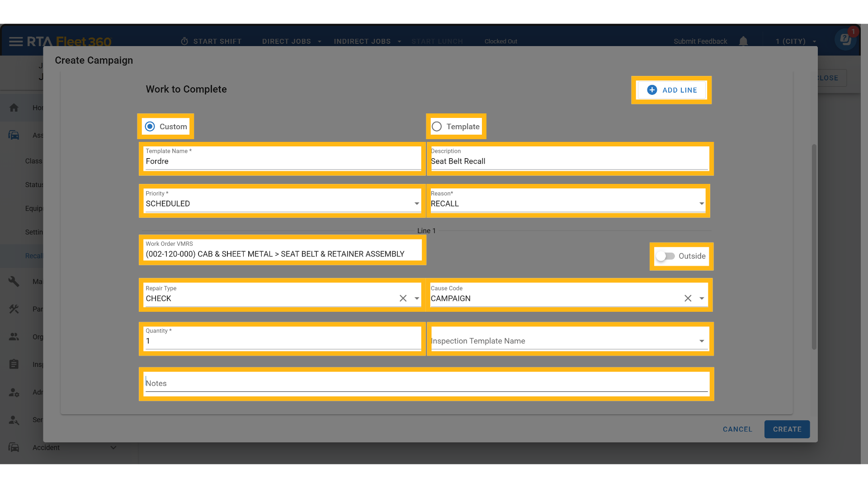Image resolution: width=868 pixels, height=488 pixels.
Task: Click the Inspections clipboard sidebar icon
Action: pos(14,364)
